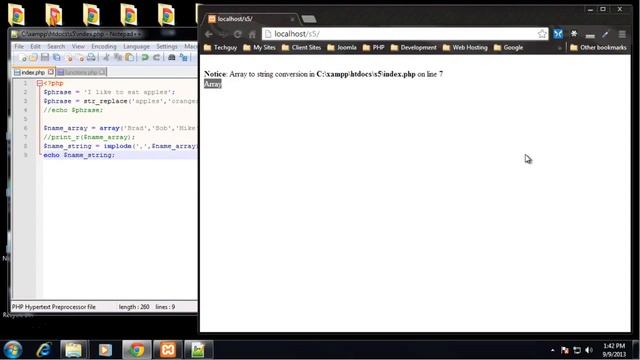This screenshot has width=640, height=360.
Task: Close the localhost/s5/ Chrome tab
Action: coord(292,19)
